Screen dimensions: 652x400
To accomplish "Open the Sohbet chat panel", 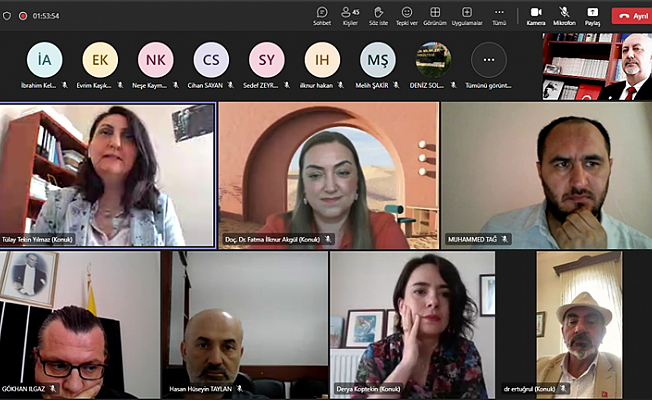I will (322, 16).
